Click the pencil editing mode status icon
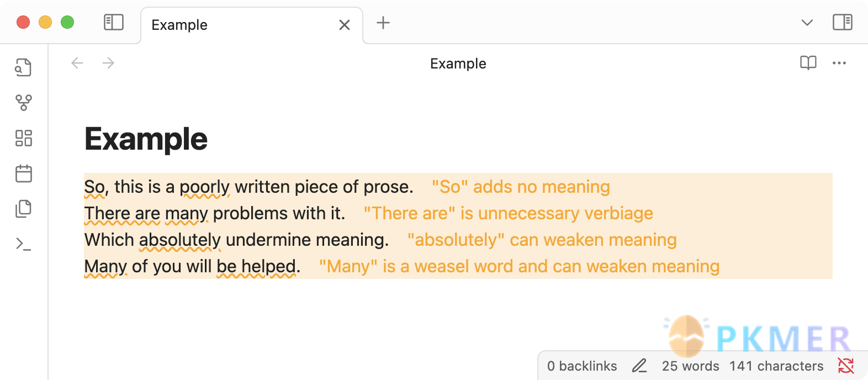The image size is (868, 380). click(639, 366)
